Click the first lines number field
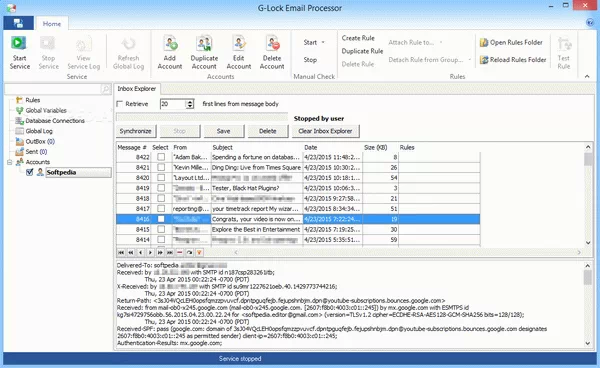The height and width of the screenshot is (368, 600). pos(173,104)
